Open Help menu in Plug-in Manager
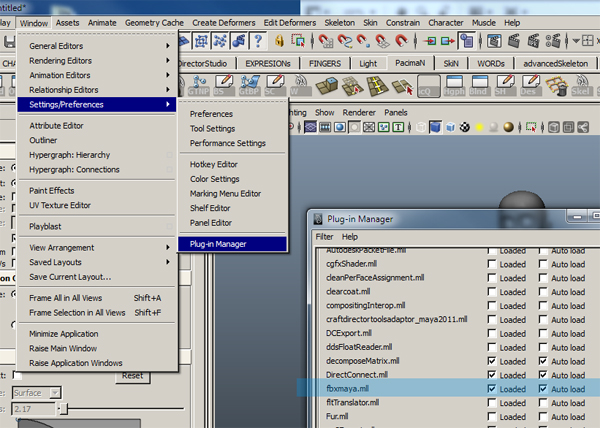Image resolution: width=600 pixels, height=428 pixels. point(349,237)
